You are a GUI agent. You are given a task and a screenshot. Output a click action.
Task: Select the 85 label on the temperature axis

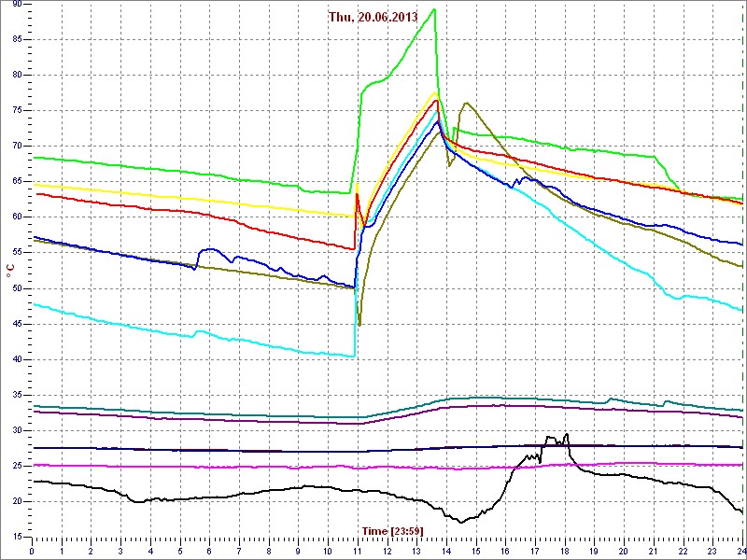click(x=15, y=39)
